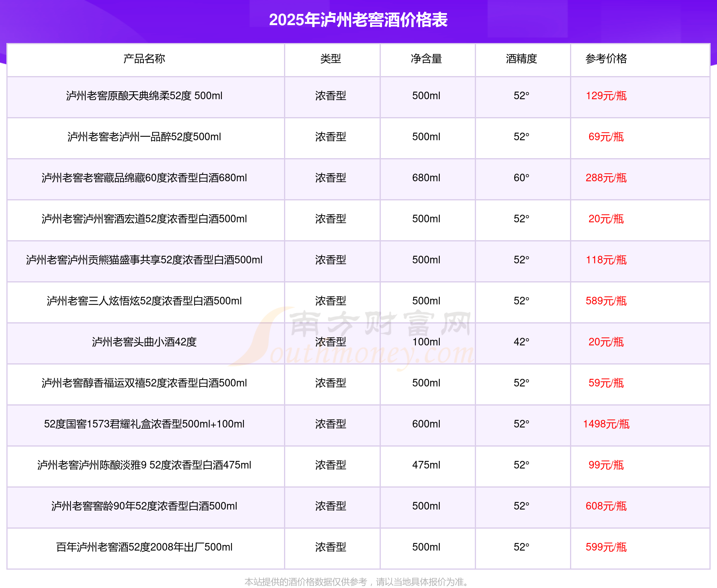Image resolution: width=717 pixels, height=588 pixels.
Task: Click "浓香型" in the 一品醉 row
Action: coord(331,137)
